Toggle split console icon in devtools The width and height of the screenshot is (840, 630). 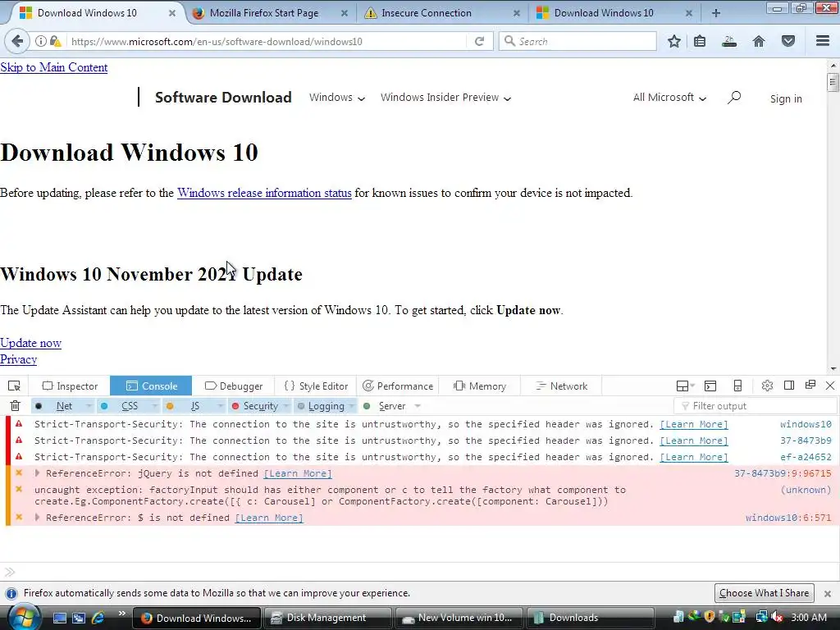pos(710,386)
